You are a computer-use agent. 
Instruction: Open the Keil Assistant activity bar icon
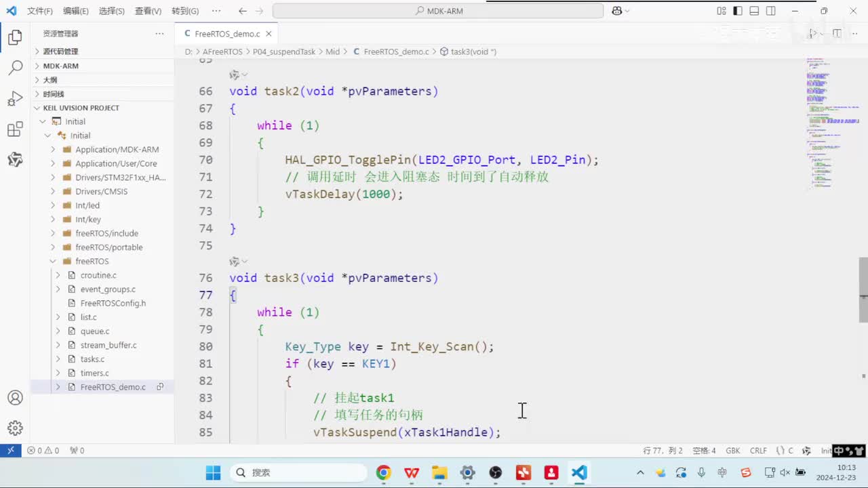click(15, 160)
